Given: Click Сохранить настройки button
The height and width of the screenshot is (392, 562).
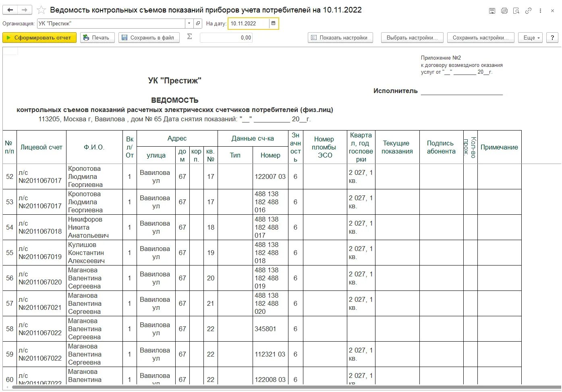Looking at the screenshot, I should [x=481, y=37].
